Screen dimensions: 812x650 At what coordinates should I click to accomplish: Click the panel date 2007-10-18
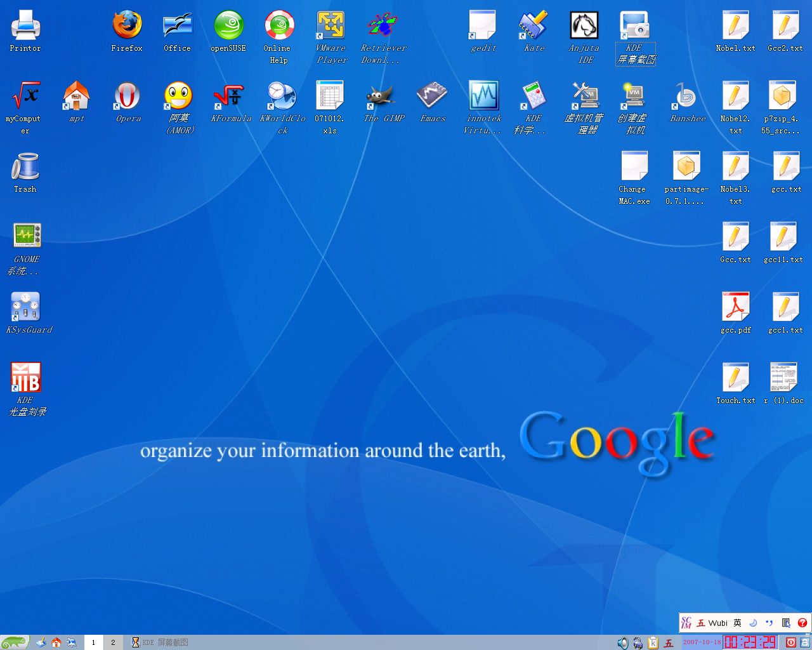coord(702,642)
